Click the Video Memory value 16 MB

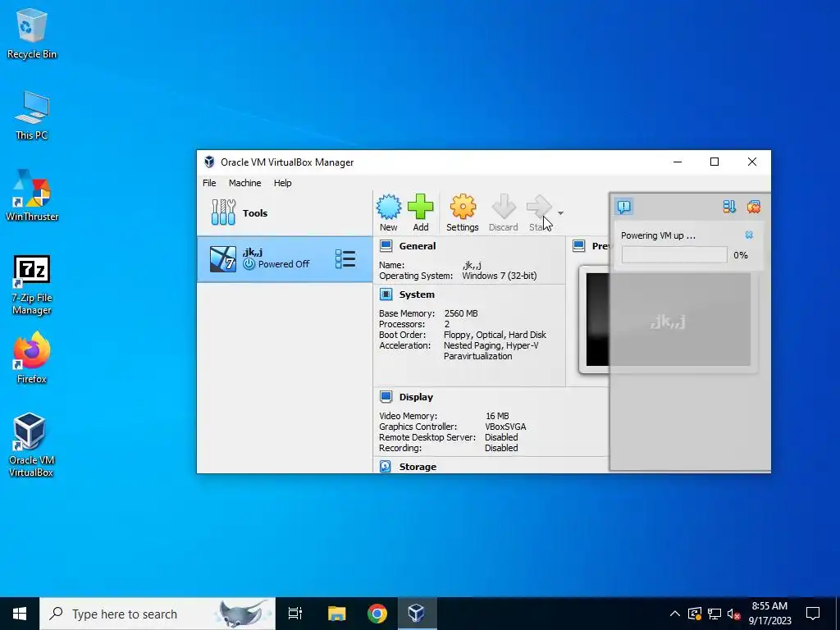[x=497, y=416]
